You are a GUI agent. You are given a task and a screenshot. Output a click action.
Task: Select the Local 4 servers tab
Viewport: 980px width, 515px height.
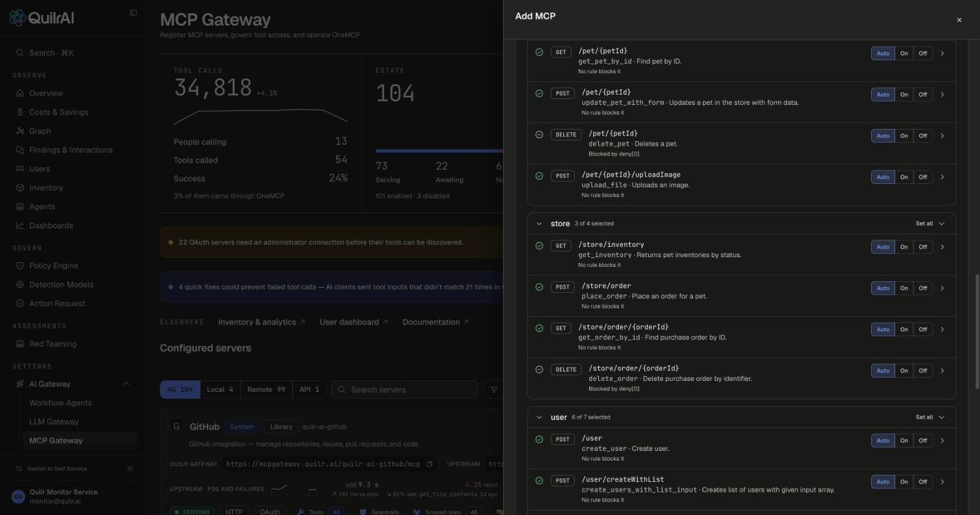(x=220, y=389)
